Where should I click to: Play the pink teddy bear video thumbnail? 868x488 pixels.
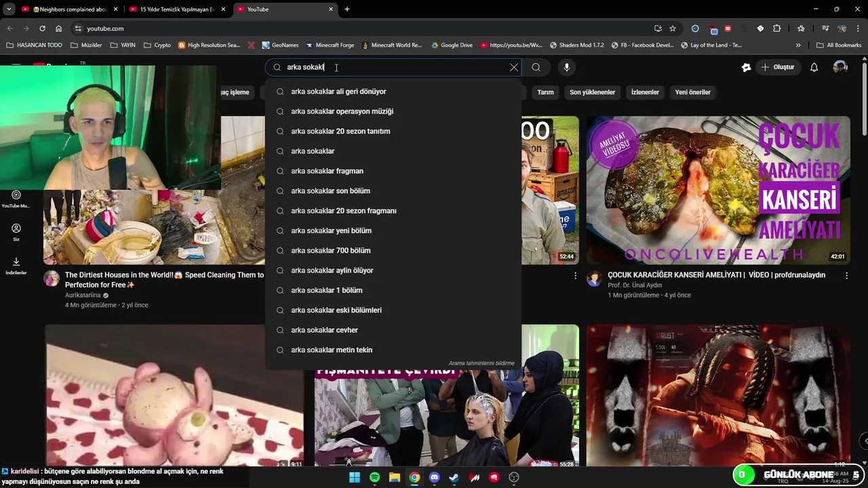click(174, 396)
